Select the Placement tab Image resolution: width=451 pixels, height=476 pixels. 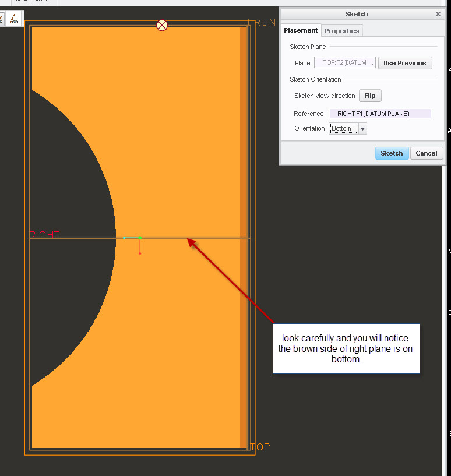click(301, 30)
